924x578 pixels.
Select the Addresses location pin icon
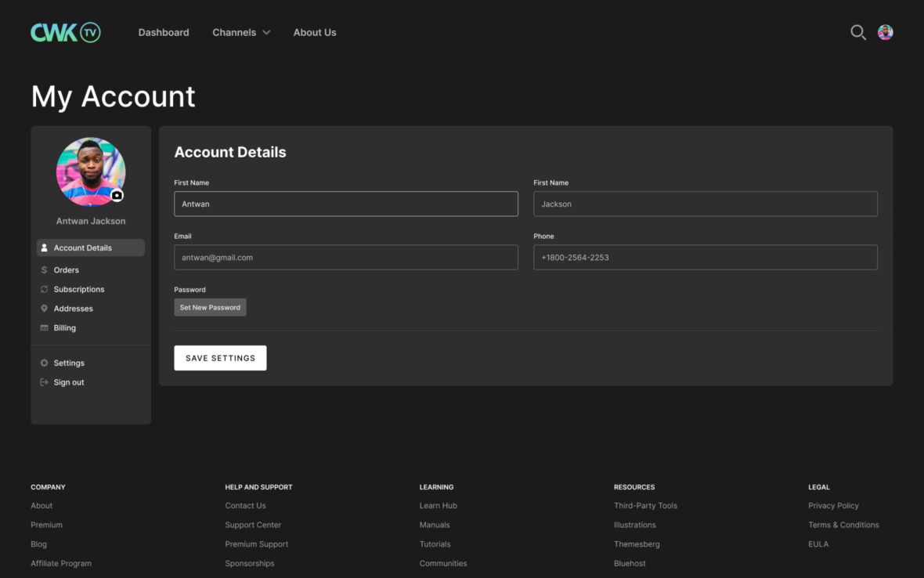[x=42, y=308]
